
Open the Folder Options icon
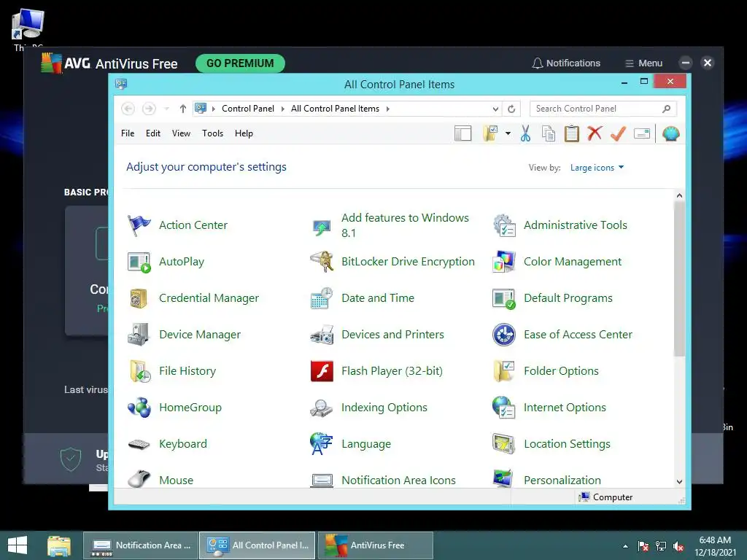pos(504,371)
